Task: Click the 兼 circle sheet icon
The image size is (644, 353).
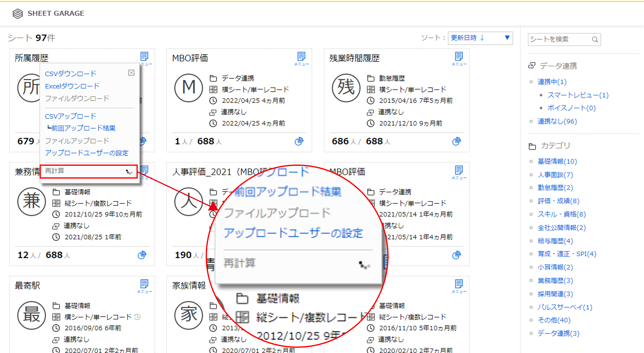Action: coord(31,201)
